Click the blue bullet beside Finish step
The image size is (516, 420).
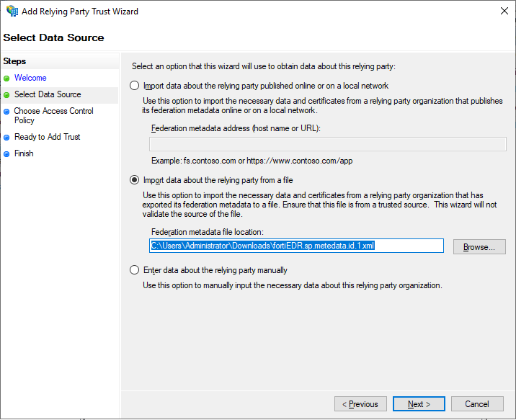(x=6, y=154)
